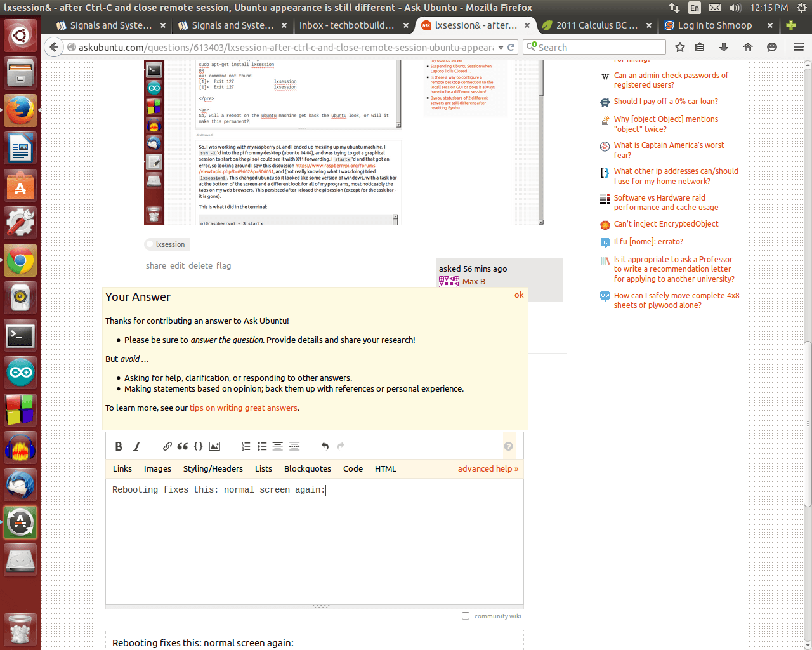Edit this question
This screenshot has height=650, width=812.
(177, 265)
